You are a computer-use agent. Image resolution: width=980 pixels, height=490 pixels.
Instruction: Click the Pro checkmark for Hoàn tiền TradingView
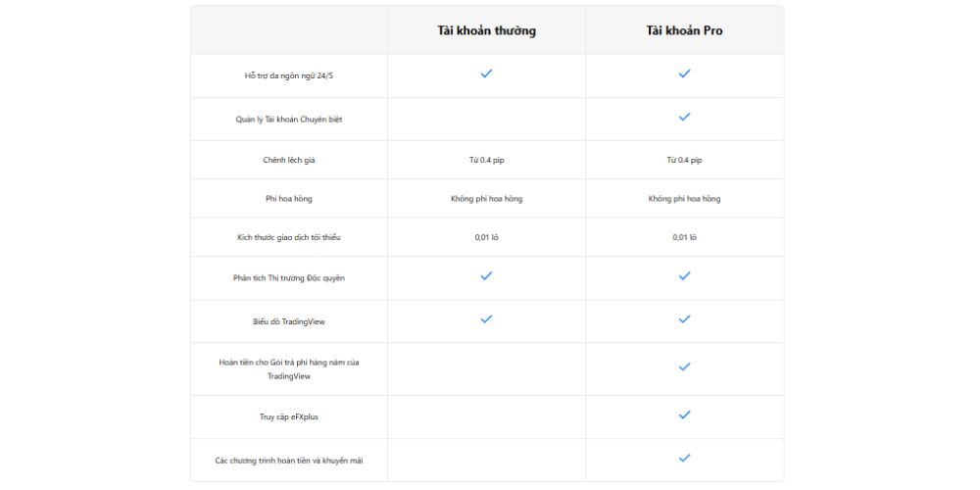pyautogui.click(x=685, y=367)
